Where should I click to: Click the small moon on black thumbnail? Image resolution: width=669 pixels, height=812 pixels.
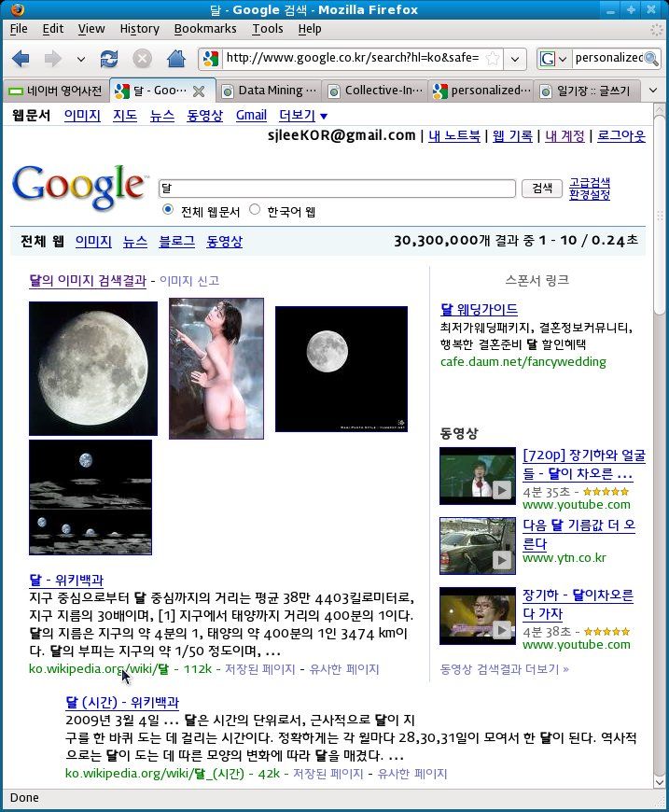(341, 369)
